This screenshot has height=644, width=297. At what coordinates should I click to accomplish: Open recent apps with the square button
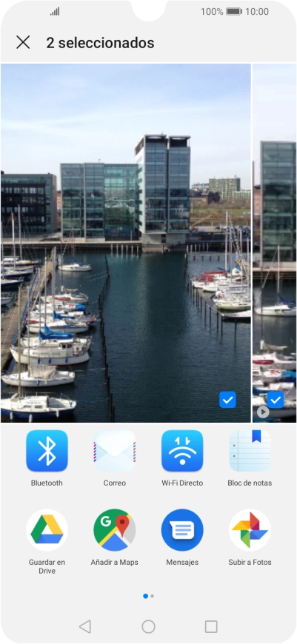click(x=211, y=626)
